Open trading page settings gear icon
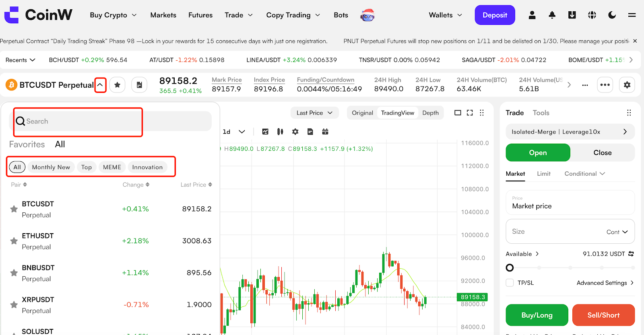644x335 pixels. (x=627, y=85)
